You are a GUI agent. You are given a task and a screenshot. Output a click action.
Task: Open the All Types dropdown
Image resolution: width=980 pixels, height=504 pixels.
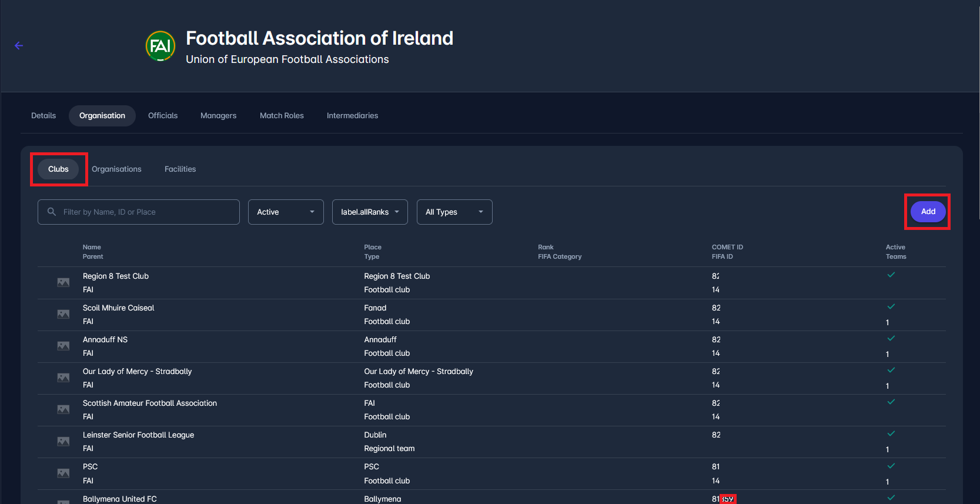(x=454, y=212)
